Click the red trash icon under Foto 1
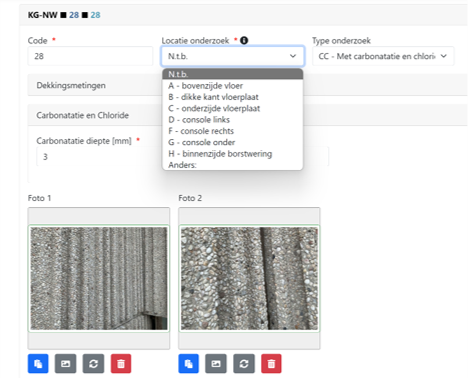Image resolution: width=472 pixels, height=378 pixels. (121, 363)
